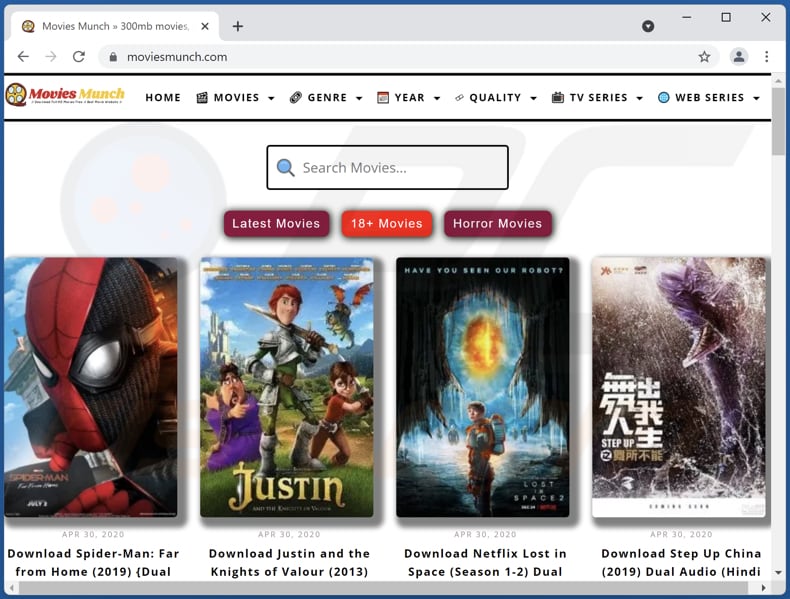Open the GENRE menu
790x599 pixels.
(x=327, y=98)
